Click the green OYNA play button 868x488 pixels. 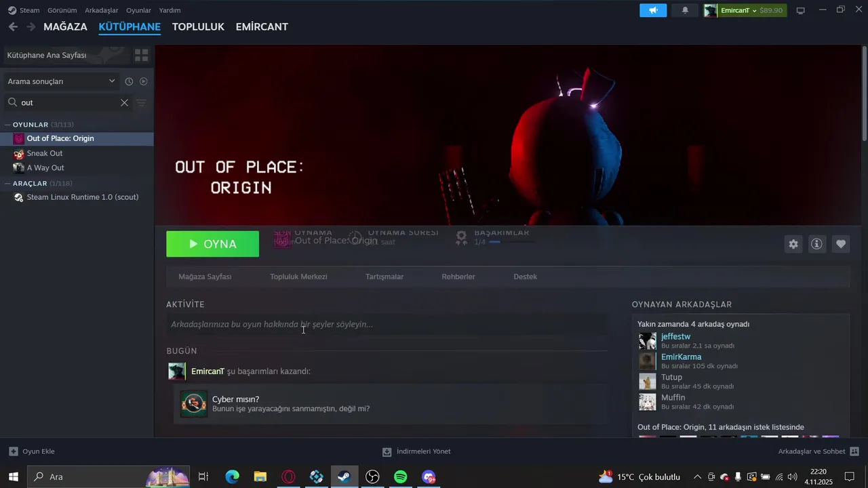pyautogui.click(x=212, y=244)
